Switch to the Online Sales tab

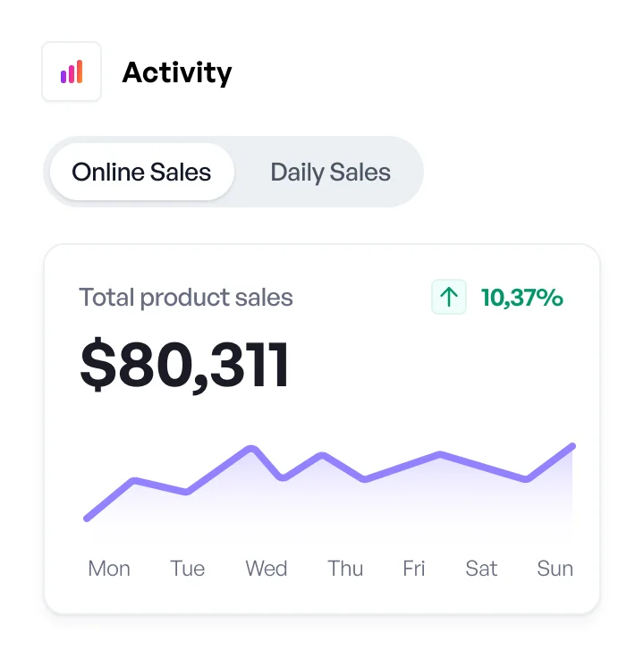tap(141, 172)
